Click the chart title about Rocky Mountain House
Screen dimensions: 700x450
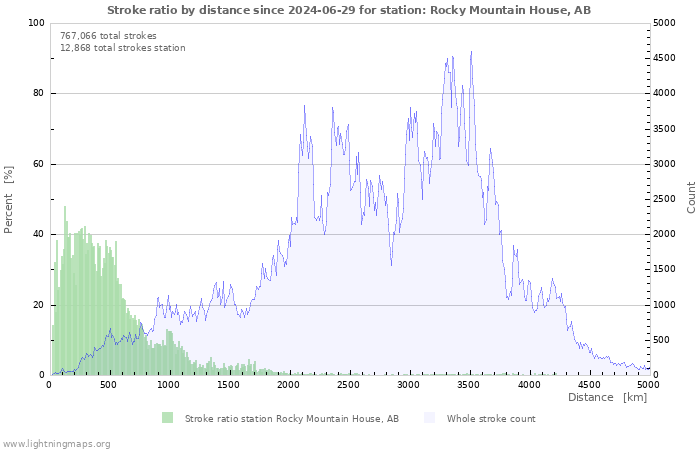349,9
